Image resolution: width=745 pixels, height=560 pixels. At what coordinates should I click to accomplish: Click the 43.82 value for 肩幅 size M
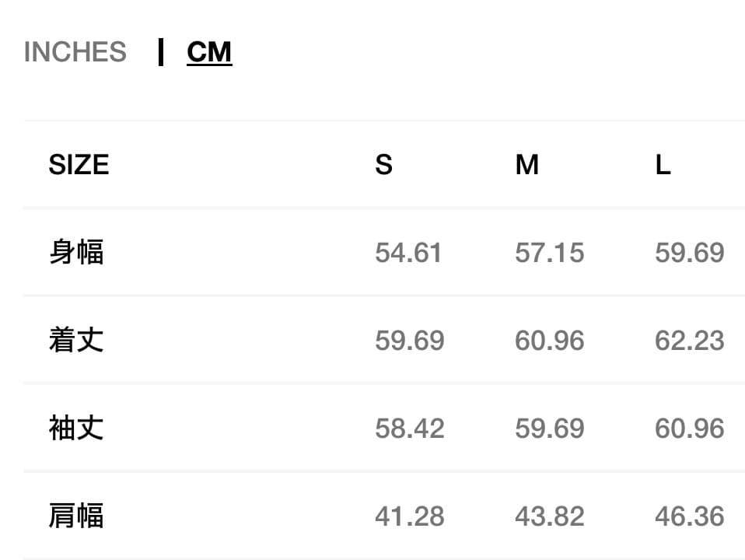[x=549, y=516]
